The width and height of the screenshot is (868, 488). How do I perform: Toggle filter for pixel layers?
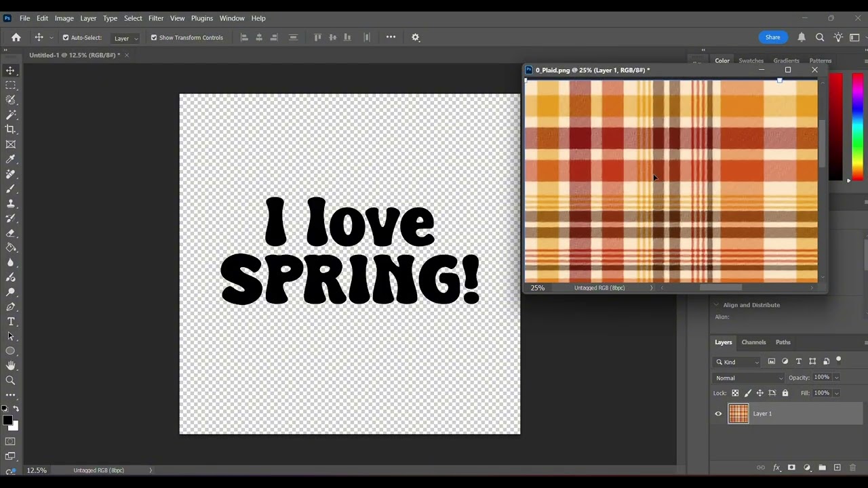click(x=772, y=362)
